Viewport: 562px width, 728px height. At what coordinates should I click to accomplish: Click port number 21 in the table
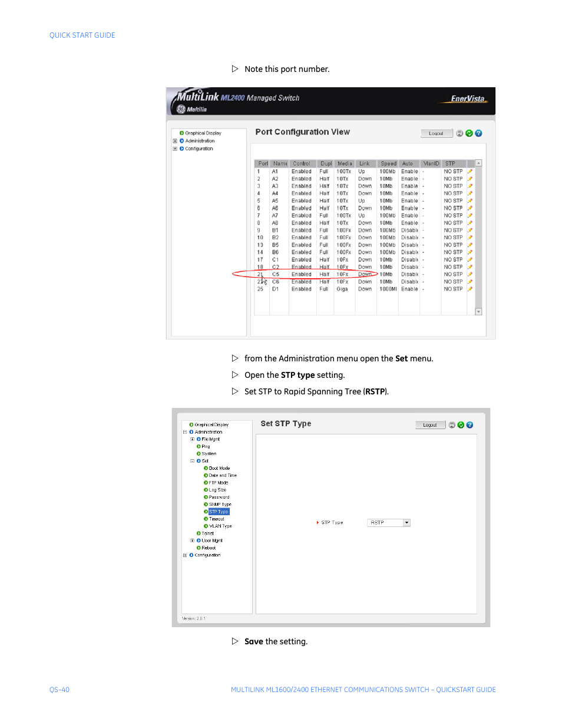[x=260, y=275]
